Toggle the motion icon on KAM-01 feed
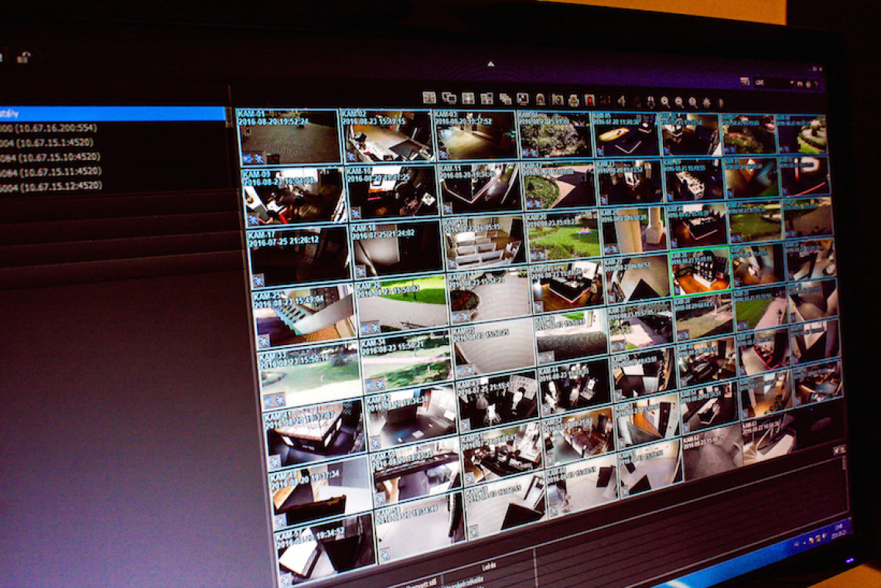Viewport: 881px width, 588px height. 248,158
